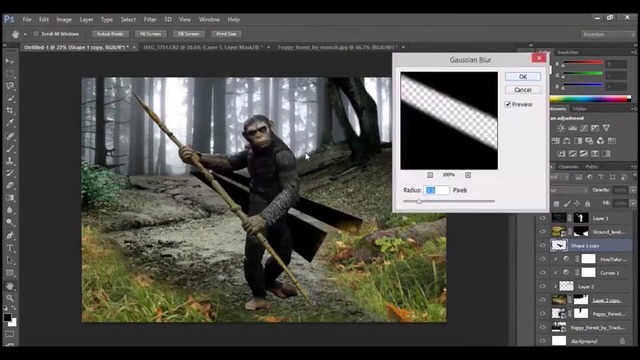Select the Gradient tool
Screen dimensions: 640x360
pyautogui.click(x=10, y=198)
